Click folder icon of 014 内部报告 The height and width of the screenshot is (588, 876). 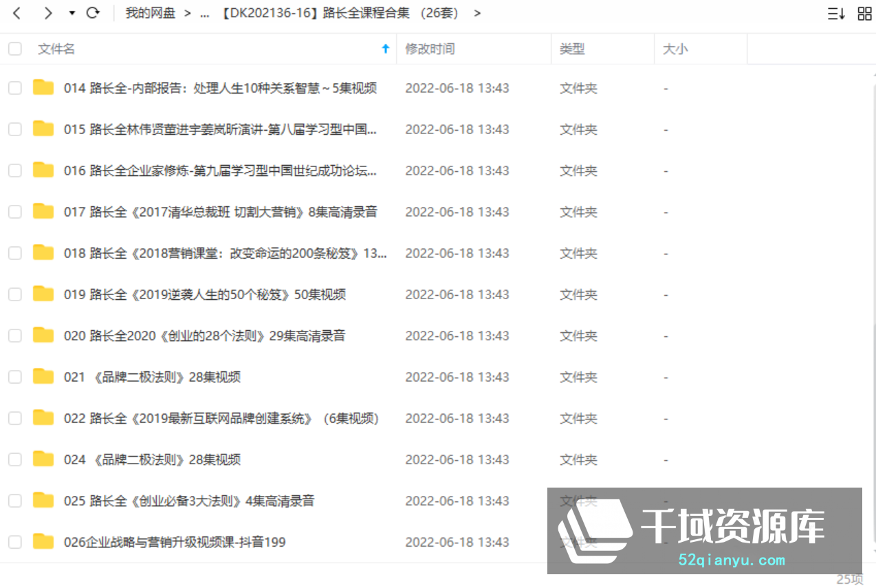pyautogui.click(x=43, y=87)
